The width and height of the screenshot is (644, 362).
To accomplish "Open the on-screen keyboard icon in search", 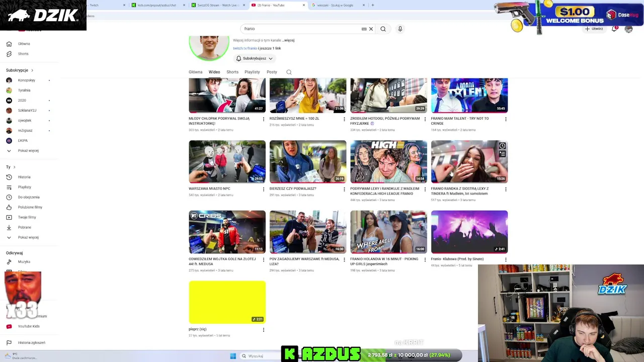I will click(364, 29).
